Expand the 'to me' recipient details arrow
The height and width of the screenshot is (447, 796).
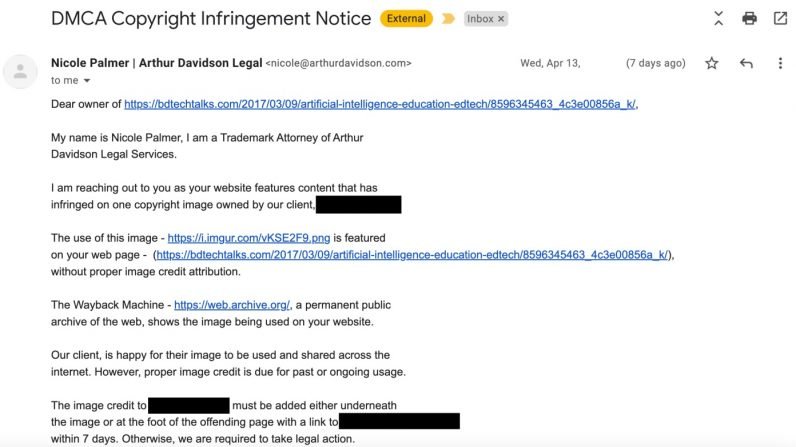pyautogui.click(x=87, y=80)
